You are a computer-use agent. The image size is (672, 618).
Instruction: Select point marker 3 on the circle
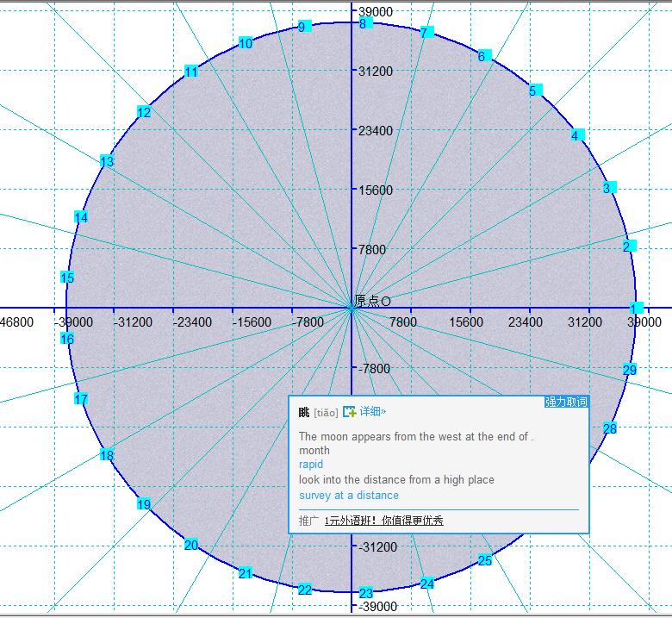click(609, 187)
